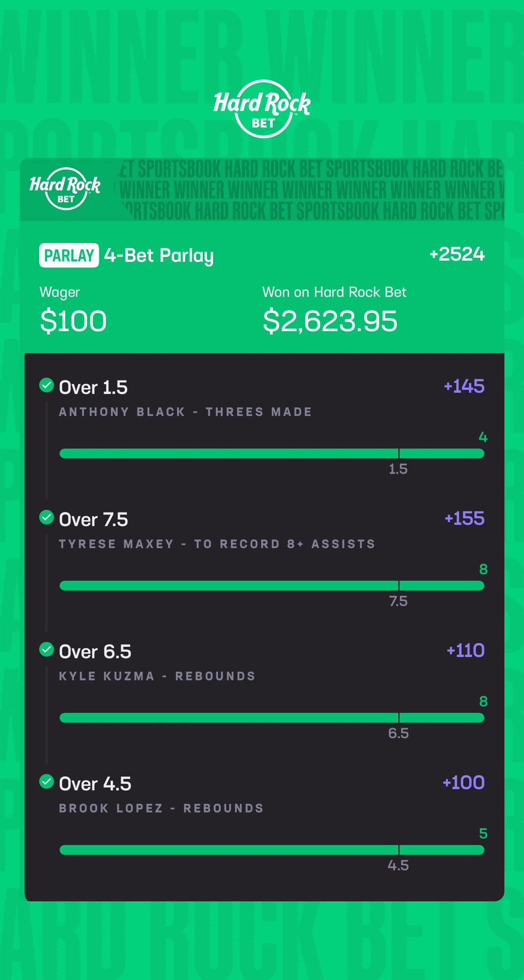Click the PARLAY badge
524x980 pixels.
pyautogui.click(x=69, y=255)
